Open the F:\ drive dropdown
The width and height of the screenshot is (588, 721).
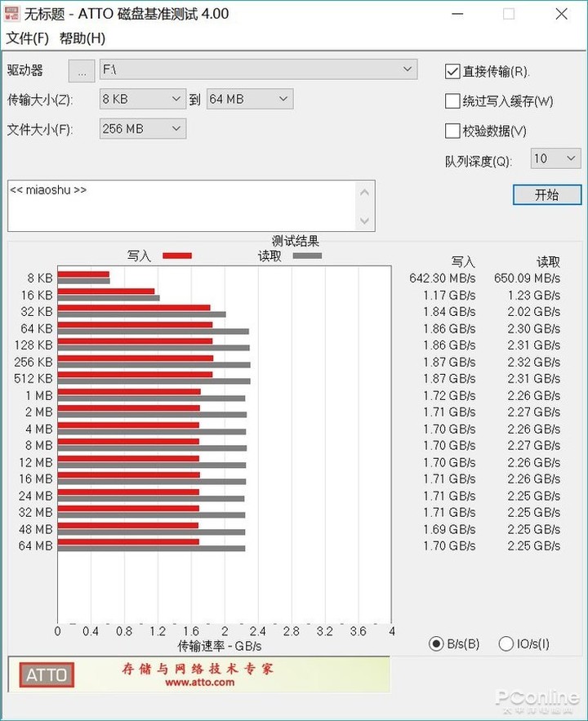258,69
